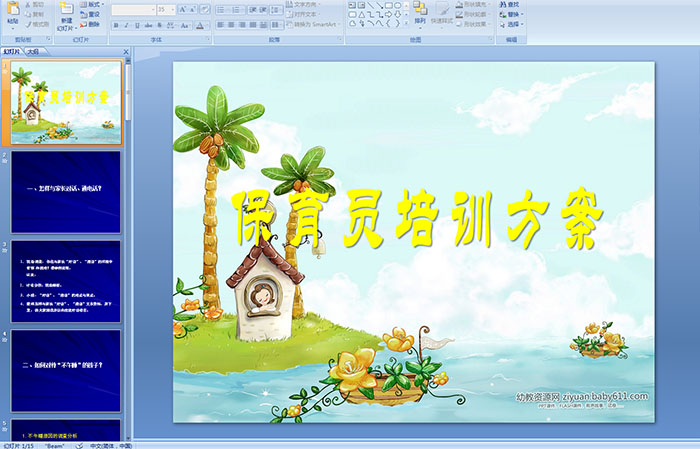The image size is (700, 449).
Task: Open the font size dropdown
Action: point(172,9)
